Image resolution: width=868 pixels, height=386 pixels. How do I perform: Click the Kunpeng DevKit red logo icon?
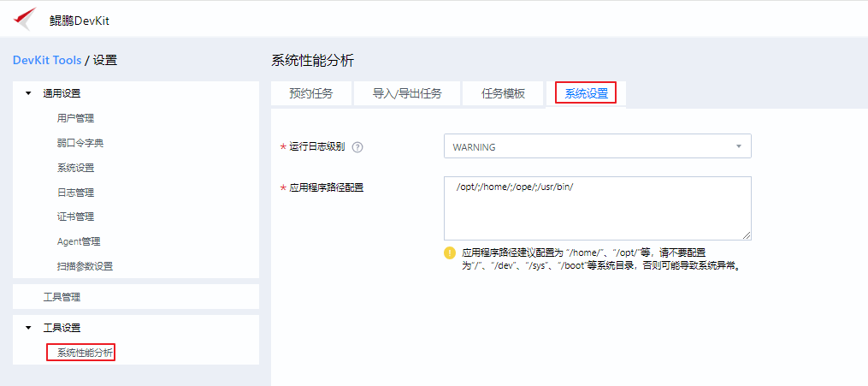click(x=25, y=20)
